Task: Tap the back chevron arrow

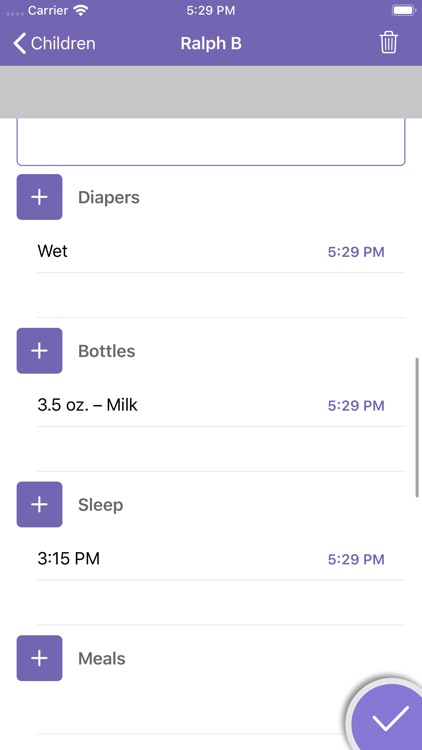Action: pyautogui.click(x=19, y=44)
